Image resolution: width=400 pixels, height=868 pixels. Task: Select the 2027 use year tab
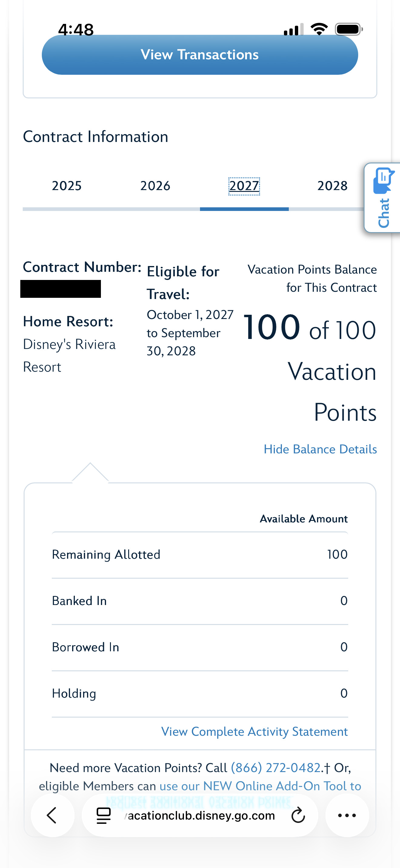click(x=244, y=186)
